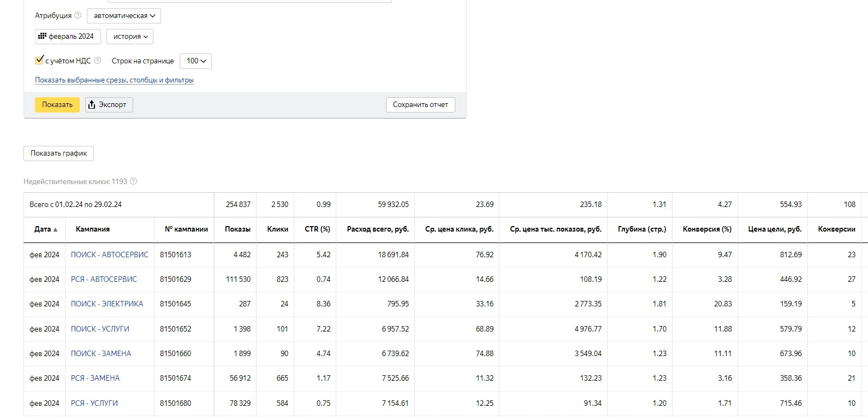The image size is (868, 420).
Task: Click average click price 74.88
Action: [x=484, y=353]
